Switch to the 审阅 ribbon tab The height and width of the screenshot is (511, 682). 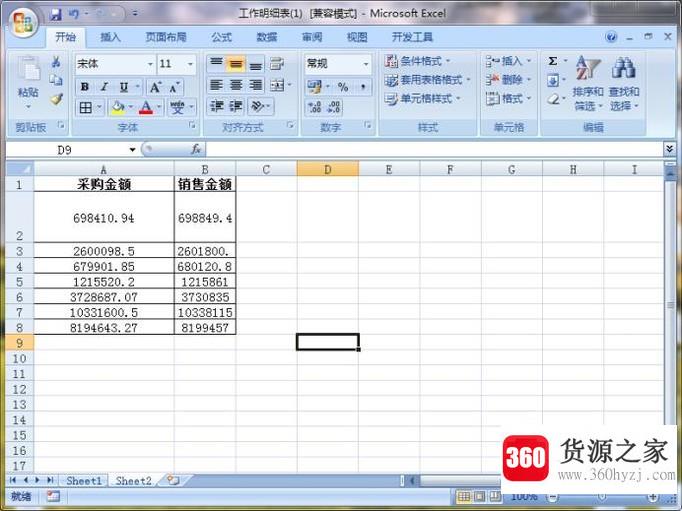coord(312,37)
